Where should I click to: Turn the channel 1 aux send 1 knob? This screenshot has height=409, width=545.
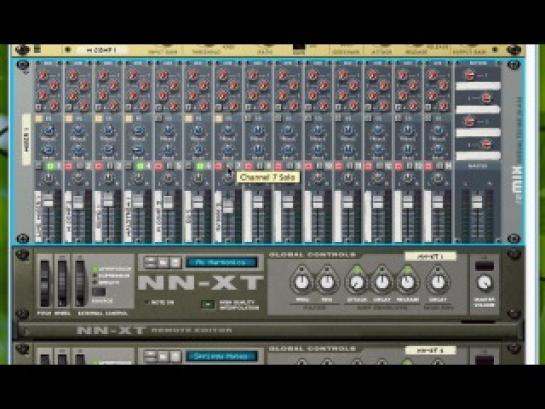43,75
